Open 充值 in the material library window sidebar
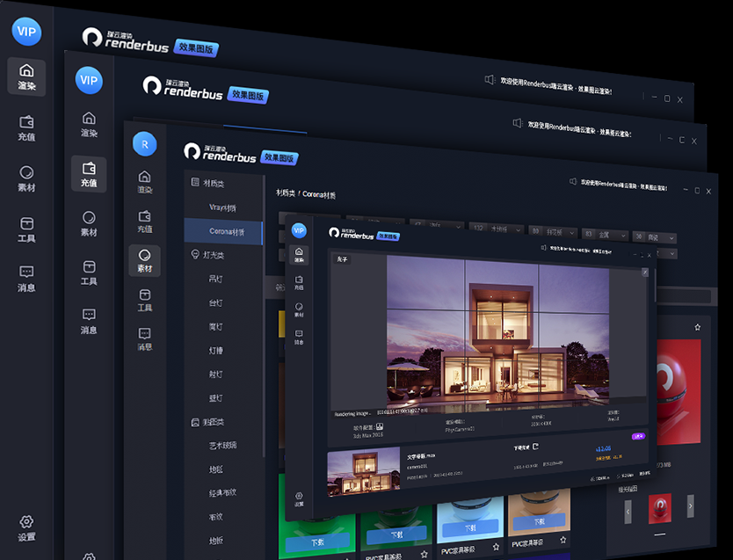Image resolution: width=733 pixels, height=560 pixels. click(145, 222)
